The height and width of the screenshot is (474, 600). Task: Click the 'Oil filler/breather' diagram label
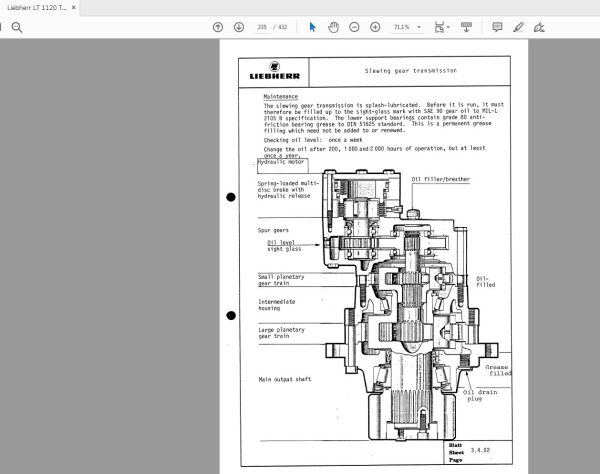pyautogui.click(x=440, y=179)
